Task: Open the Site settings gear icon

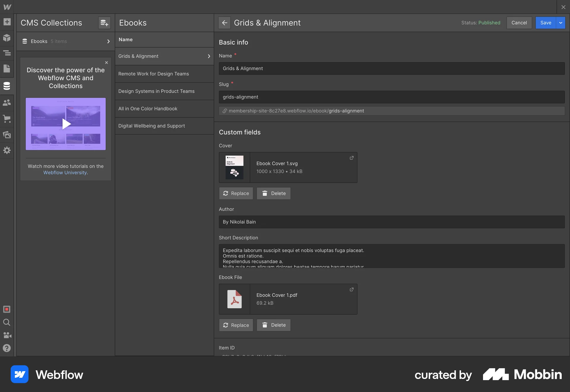Action: click(7, 150)
